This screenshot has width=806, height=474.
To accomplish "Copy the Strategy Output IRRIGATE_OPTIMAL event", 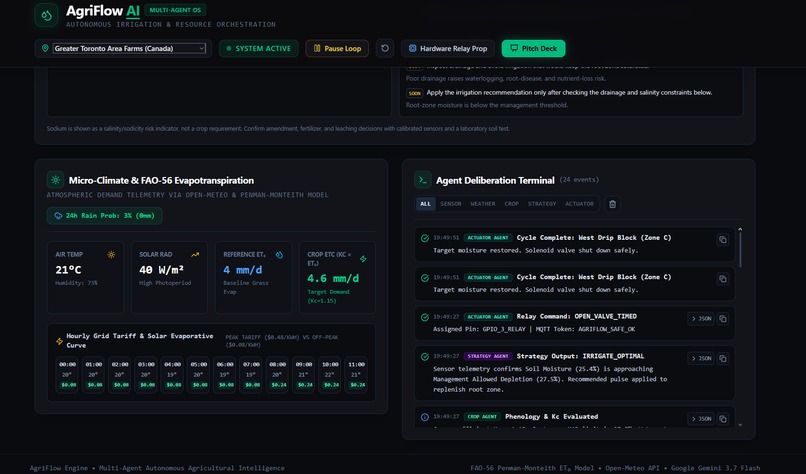I will tap(723, 358).
